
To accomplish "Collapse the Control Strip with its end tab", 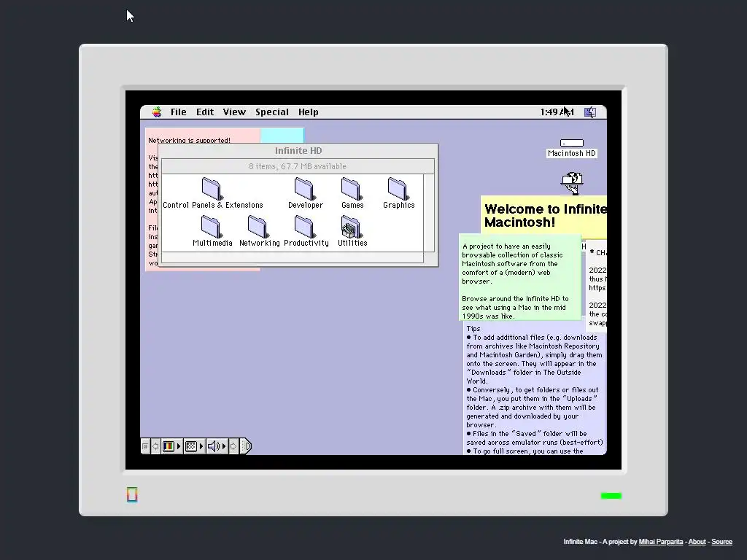I will [x=245, y=446].
